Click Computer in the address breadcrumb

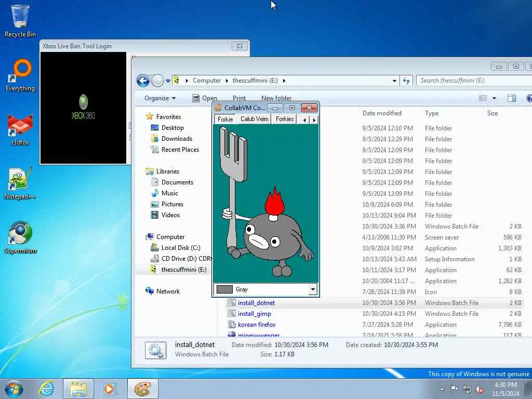pyautogui.click(x=207, y=81)
